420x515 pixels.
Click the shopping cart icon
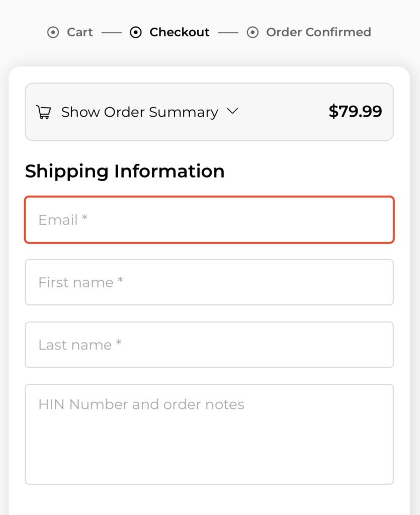(x=43, y=112)
